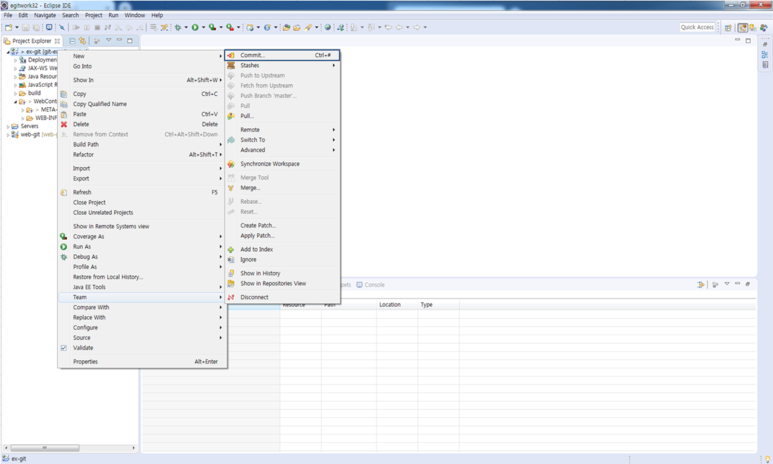This screenshot has height=464, width=773.
Task: Click the Paste icon in context menu
Action: [x=64, y=114]
